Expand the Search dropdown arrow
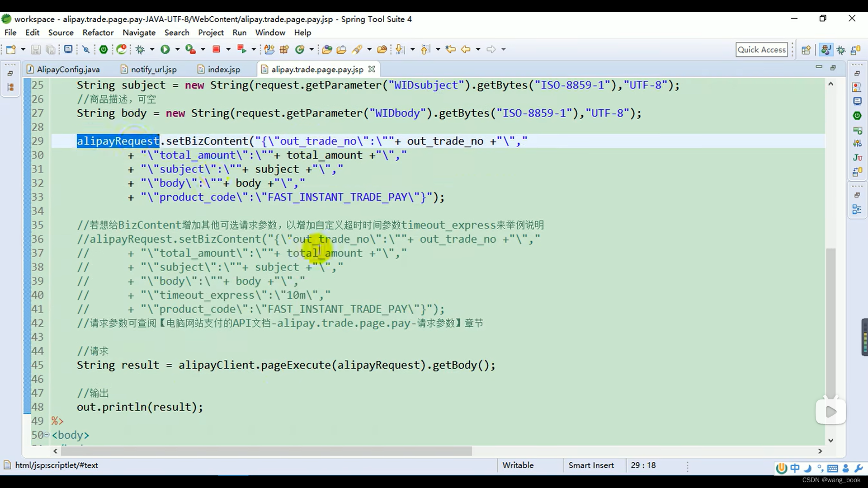Screen dimensions: 868x488 coord(369,49)
